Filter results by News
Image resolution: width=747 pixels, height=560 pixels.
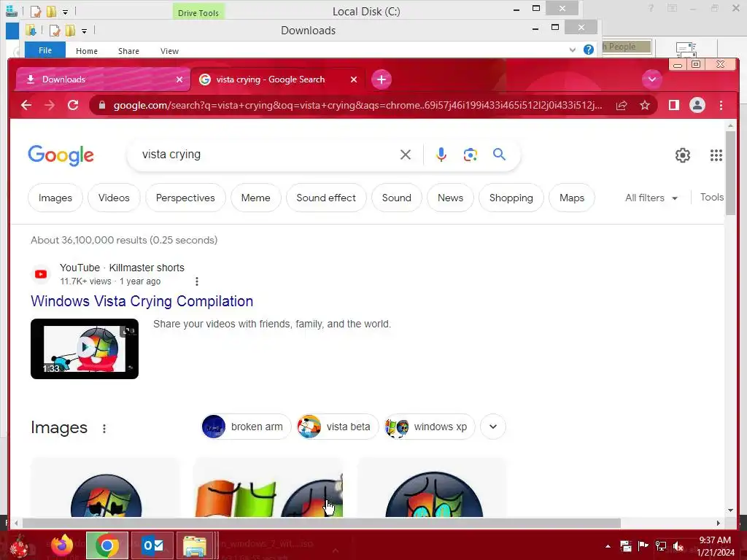click(450, 198)
